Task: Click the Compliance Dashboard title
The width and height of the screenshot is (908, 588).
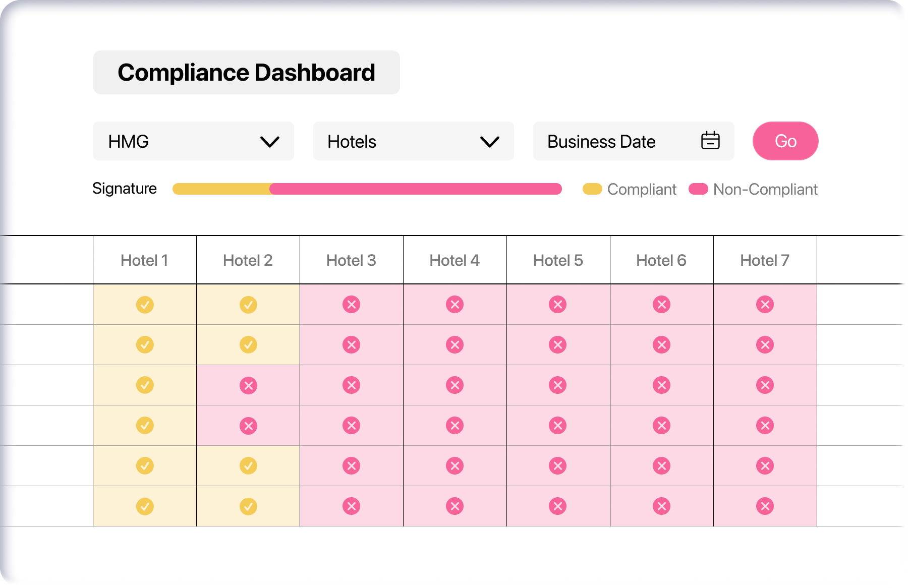Action: (246, 72)
